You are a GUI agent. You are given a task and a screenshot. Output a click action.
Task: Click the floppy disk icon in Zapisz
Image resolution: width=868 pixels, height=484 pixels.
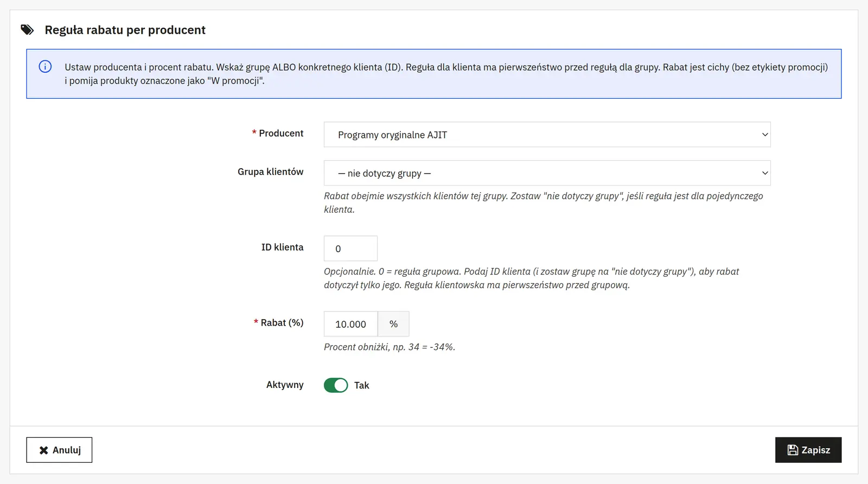coord(793,450)
